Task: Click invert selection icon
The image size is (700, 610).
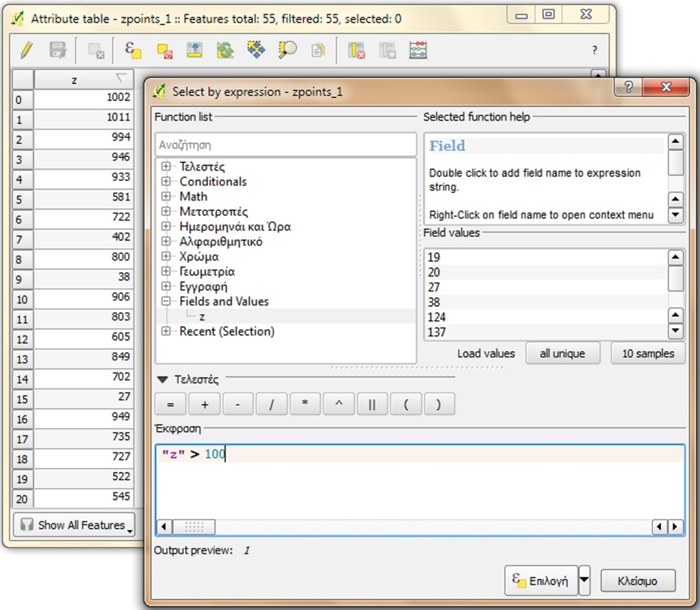Action: point(225,50)
